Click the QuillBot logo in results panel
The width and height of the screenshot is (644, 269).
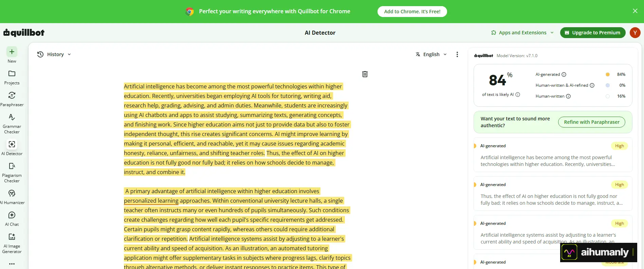[483, 56]
